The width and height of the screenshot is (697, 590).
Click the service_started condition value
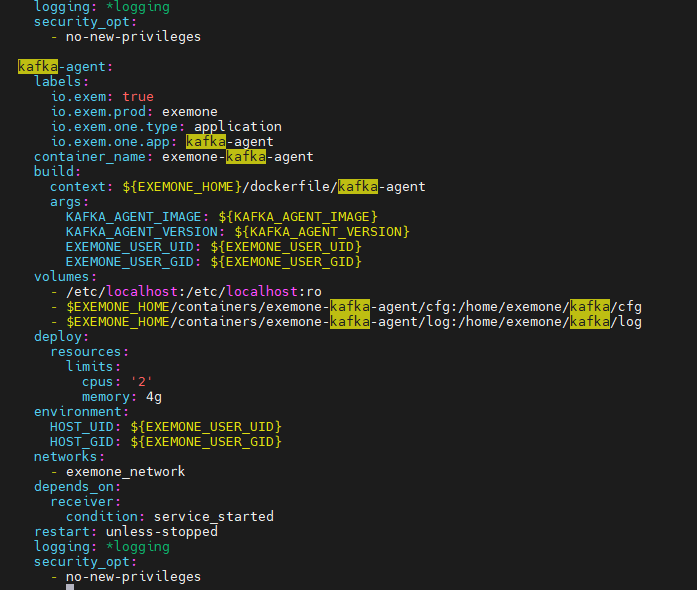[x=213, y=517]
